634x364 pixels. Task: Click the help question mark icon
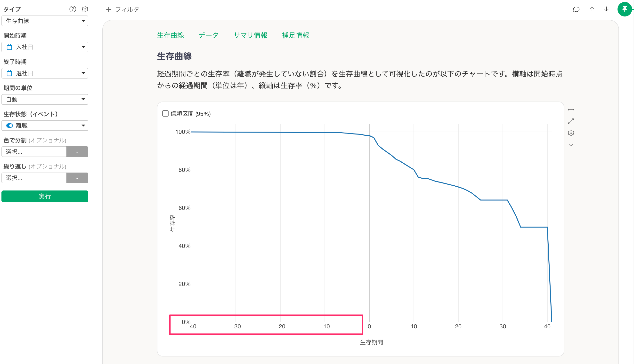[x=73, y=9]
